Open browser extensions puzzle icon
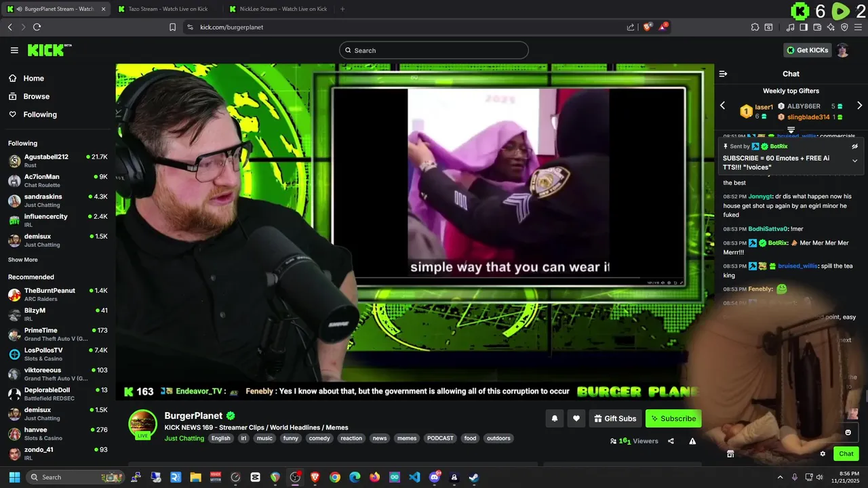 755,27
